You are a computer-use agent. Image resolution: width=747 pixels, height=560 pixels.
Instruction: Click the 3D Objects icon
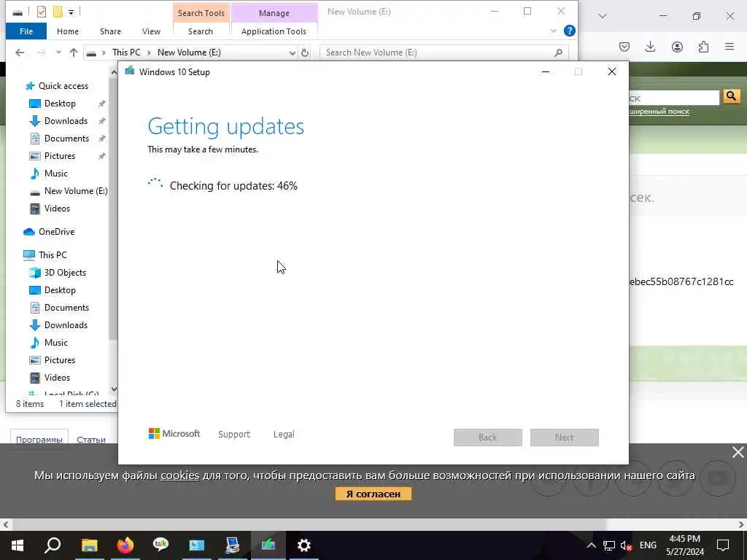(x=35, y=273)
